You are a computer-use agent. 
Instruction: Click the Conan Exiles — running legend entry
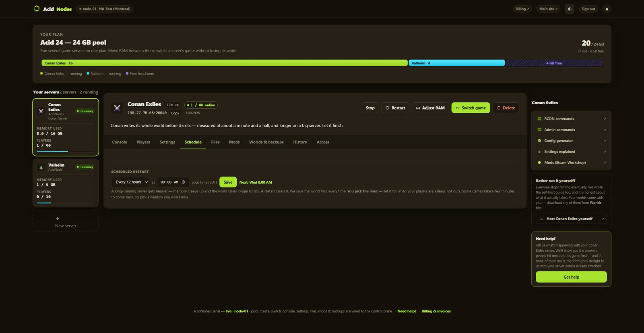coord(61,74)
